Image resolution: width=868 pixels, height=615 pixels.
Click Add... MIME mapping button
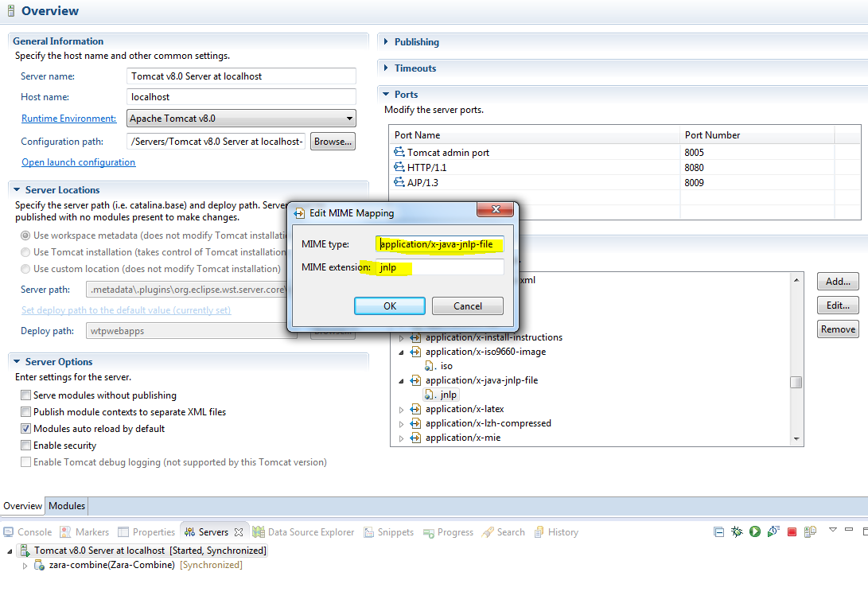point(838,281)
